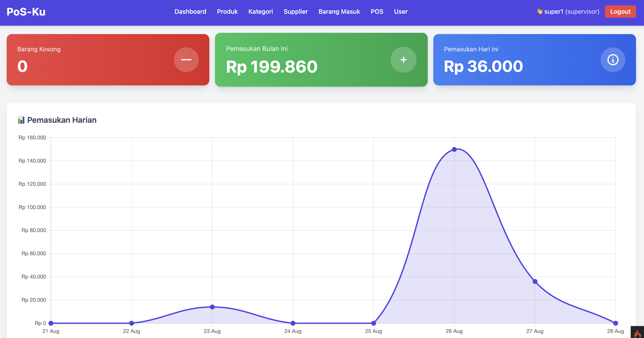Viewport: 644px width, 338px height.
Task: Open the User management page
Action: [x=401, y=12]
